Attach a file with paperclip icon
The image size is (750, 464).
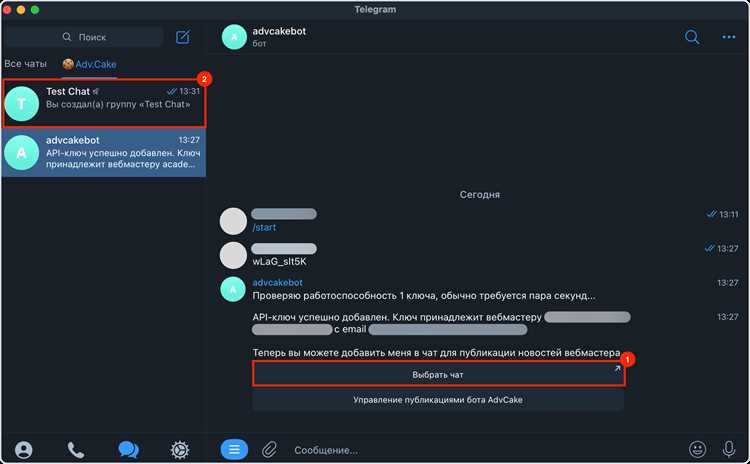point(269,450)
